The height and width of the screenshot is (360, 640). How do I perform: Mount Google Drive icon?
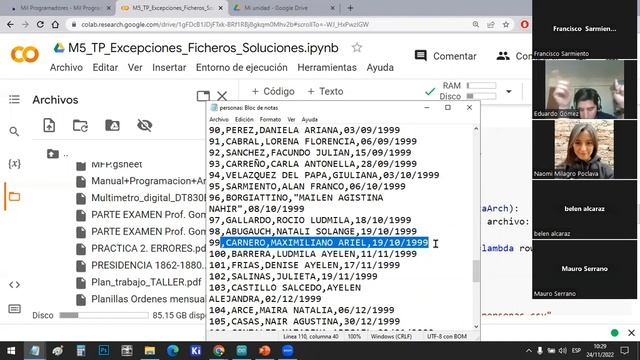coord(112,125)
